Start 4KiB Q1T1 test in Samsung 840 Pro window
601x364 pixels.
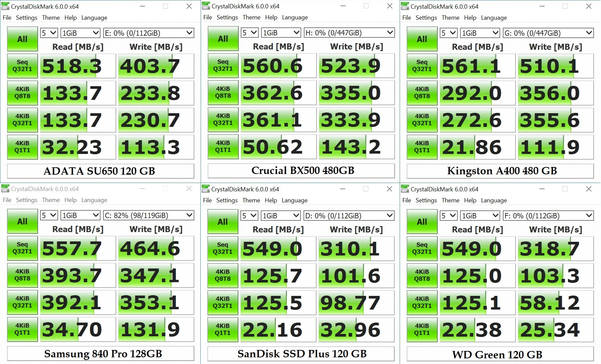pos(22,329)
